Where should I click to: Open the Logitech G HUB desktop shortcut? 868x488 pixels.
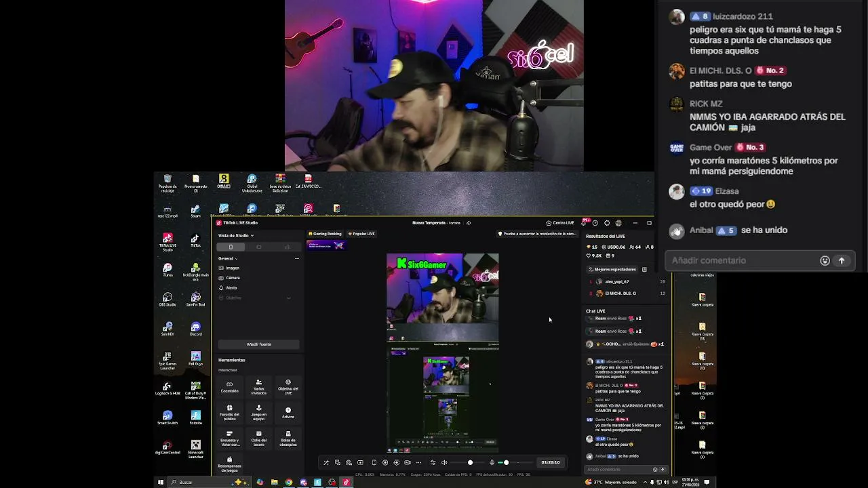click(167, 388)
